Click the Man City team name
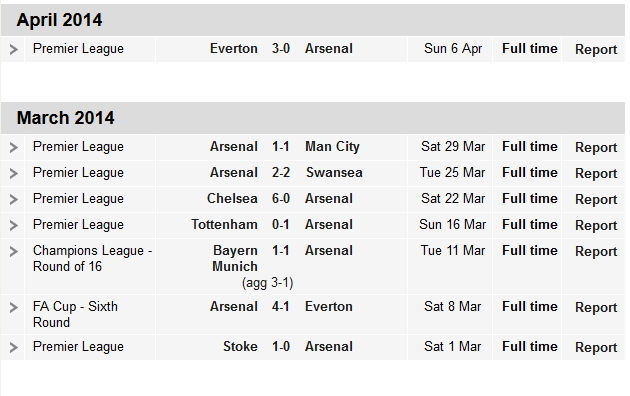Viewport: 630px width, 396px height. [x=332, y=147]
